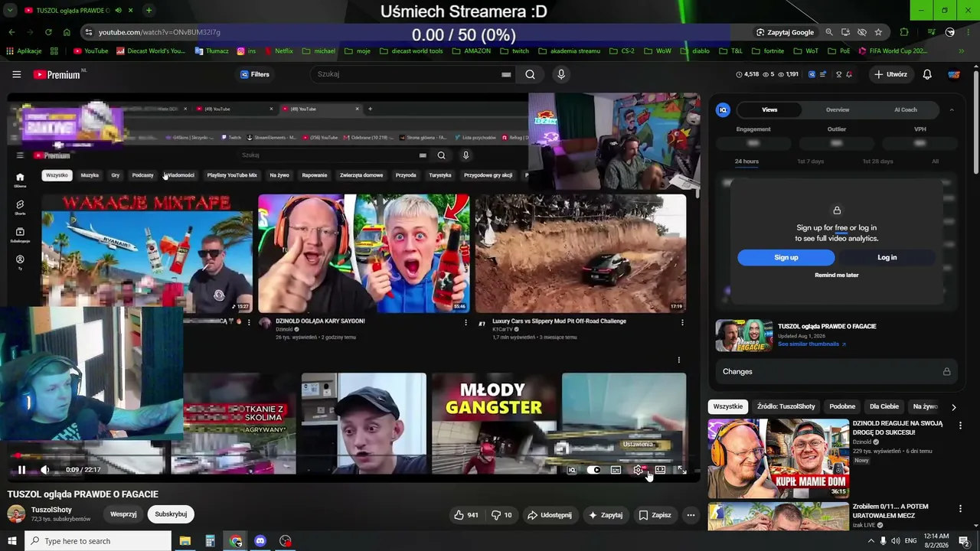Click the Udostępnij share button

(550, 515)
